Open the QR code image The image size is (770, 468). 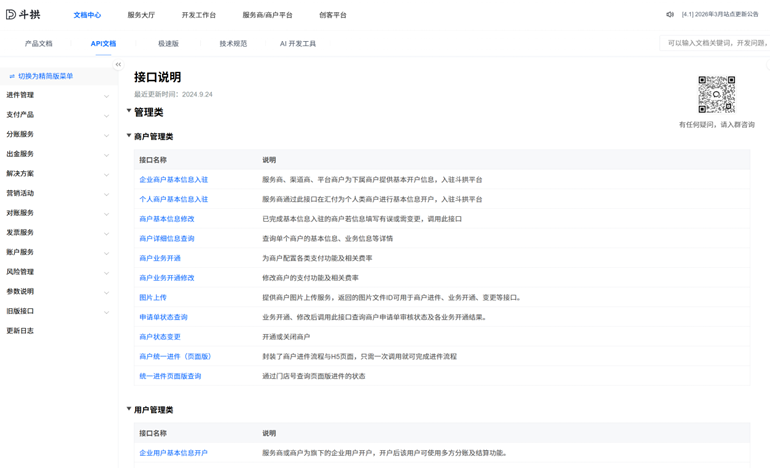pos(716,94)
